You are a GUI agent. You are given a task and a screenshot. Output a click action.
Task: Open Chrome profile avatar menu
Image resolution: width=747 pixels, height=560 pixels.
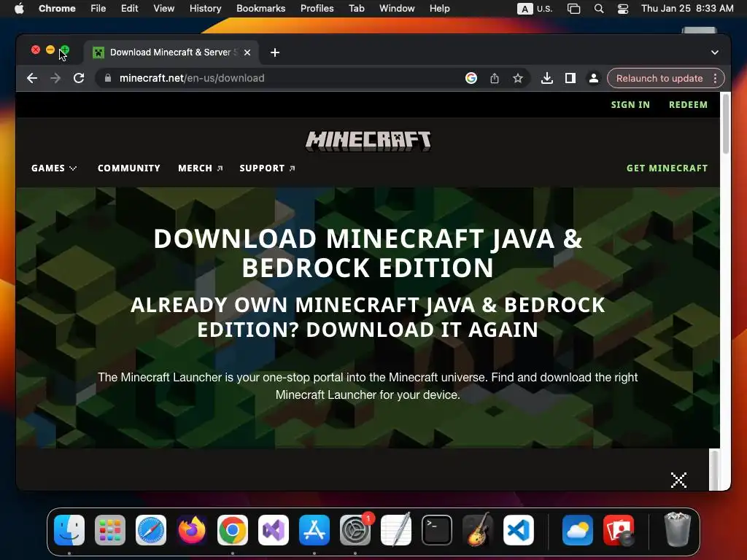594,78
